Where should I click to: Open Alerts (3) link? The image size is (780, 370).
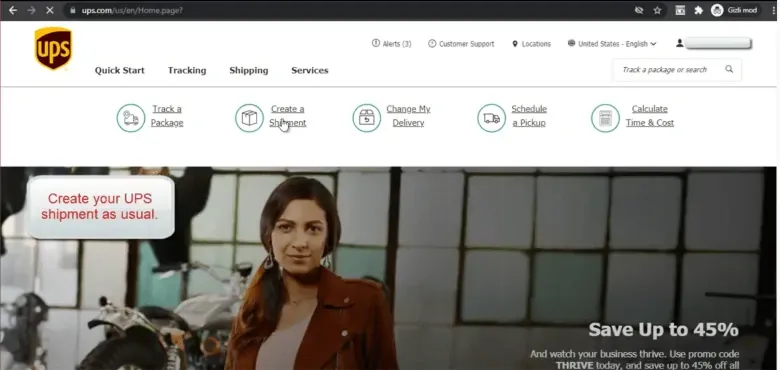(391, 44)
